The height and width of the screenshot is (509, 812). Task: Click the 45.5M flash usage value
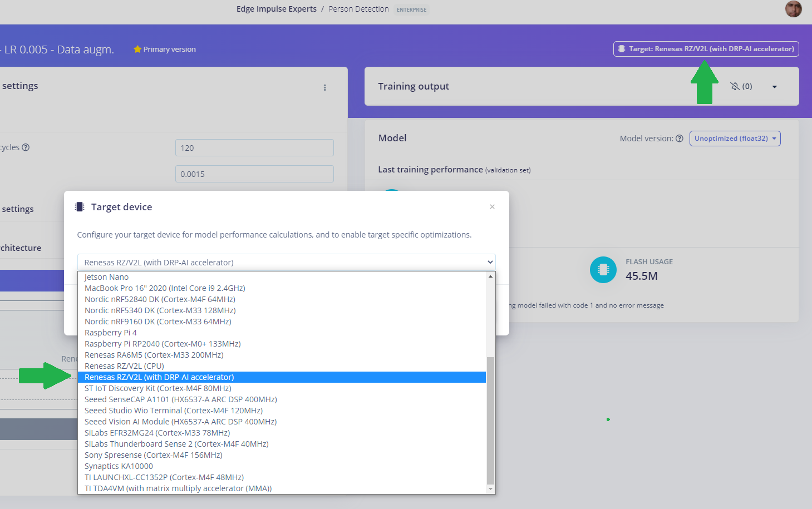pos(642,276)
